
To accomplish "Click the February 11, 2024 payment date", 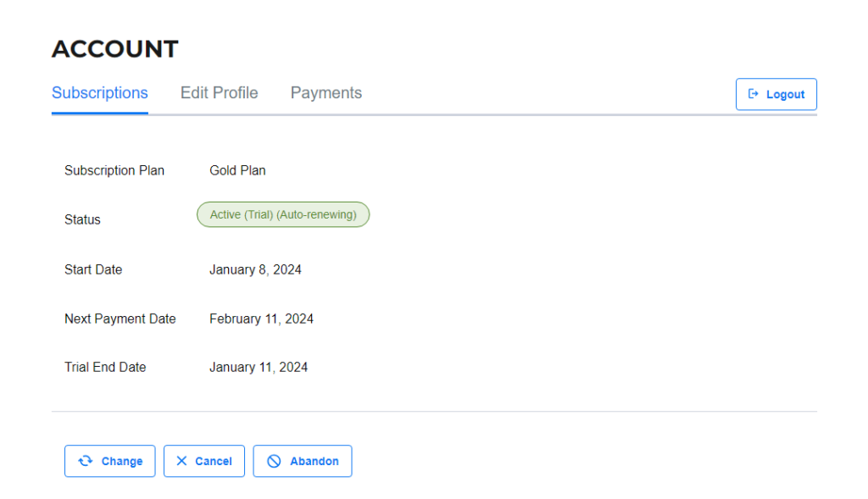I will (261, 319).
